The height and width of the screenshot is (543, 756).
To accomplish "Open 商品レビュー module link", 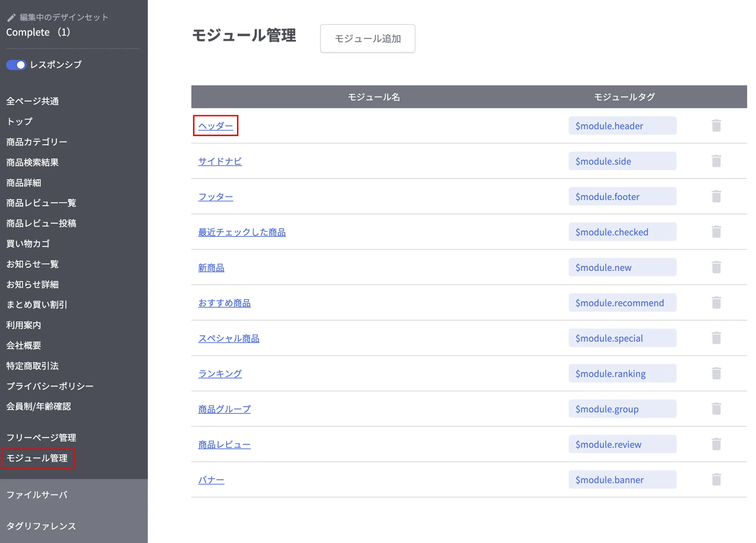I will click(x=224, y=445).
